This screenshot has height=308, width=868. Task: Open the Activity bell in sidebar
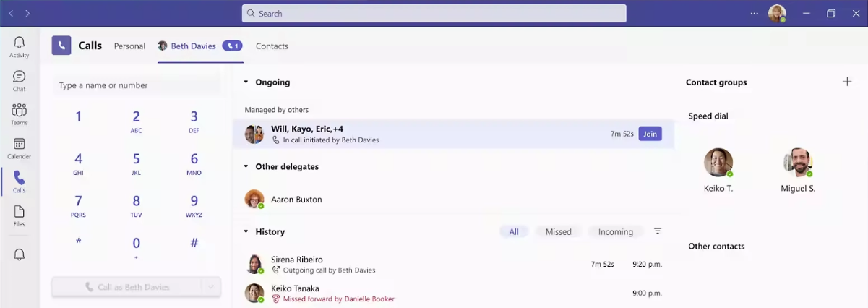click(19, 46)
